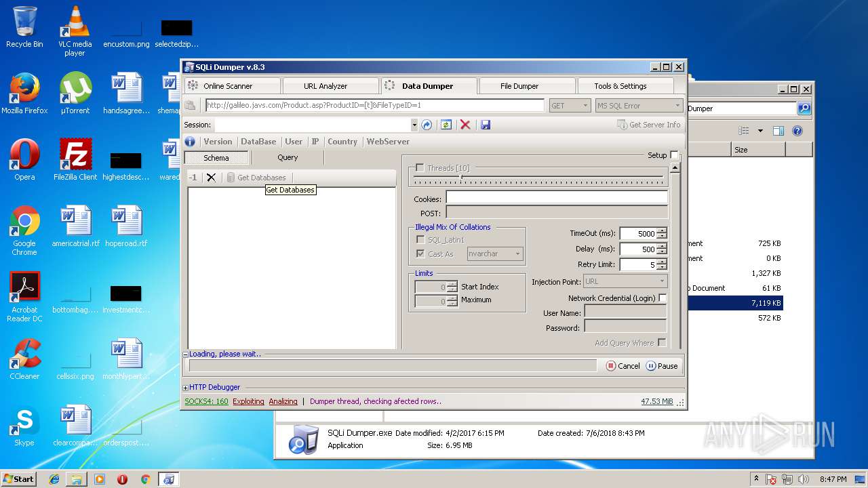Open Opera browser desktop shortcut

pos(24,160)
